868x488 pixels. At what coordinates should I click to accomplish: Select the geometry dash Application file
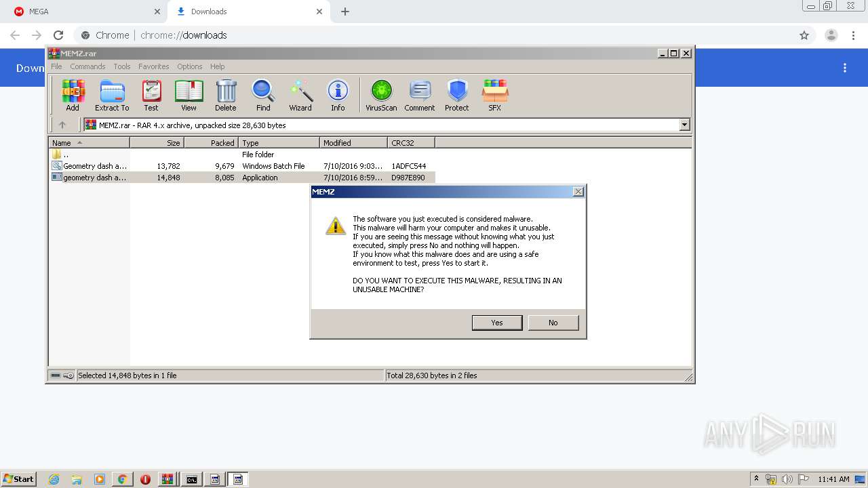coord(241,178)
